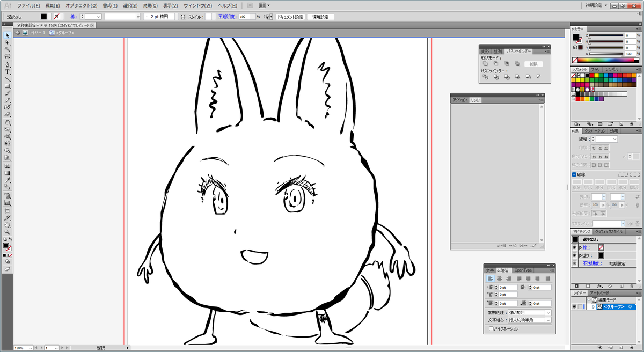Click opacity value field showing 100

click(x=247, y=17)
